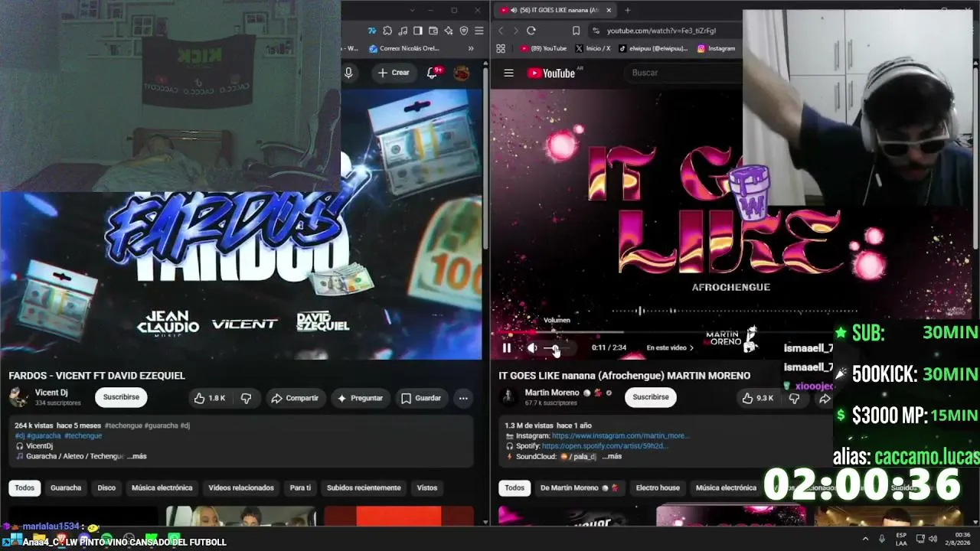The width and height of the screenshot is (980, 551).
Task: Select the De Martin Moreno filter chip
Action: point(580,487)
